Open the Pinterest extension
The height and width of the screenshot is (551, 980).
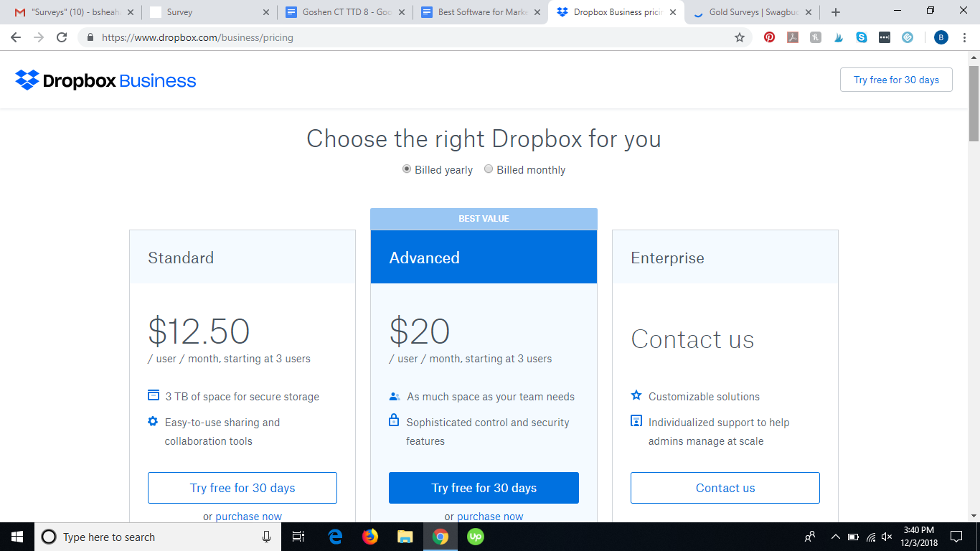770,37
